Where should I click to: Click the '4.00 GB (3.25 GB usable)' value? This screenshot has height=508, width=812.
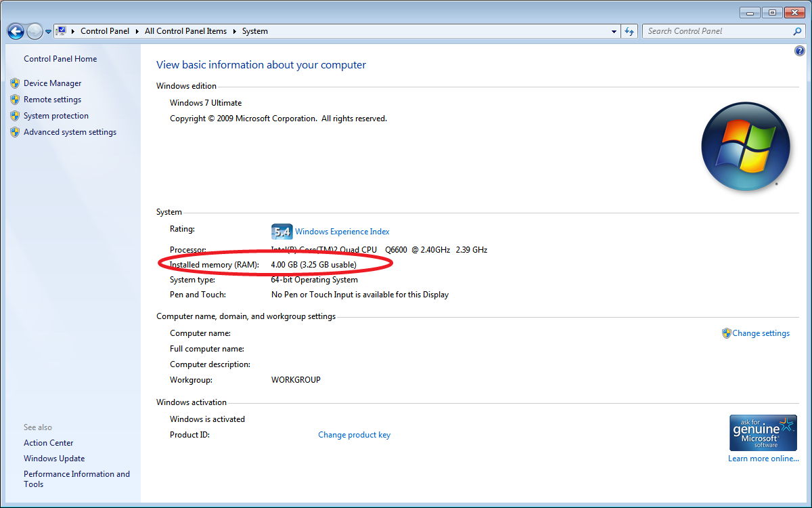[x=313, y=265]
